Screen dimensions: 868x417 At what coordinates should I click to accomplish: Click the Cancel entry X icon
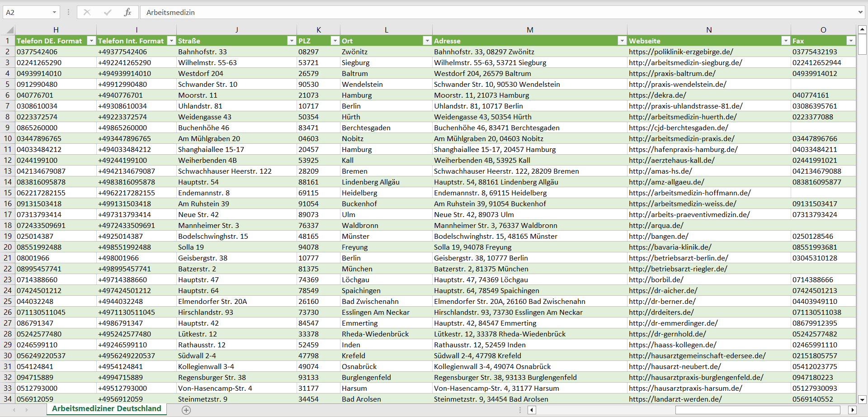(x=87, y=12)
